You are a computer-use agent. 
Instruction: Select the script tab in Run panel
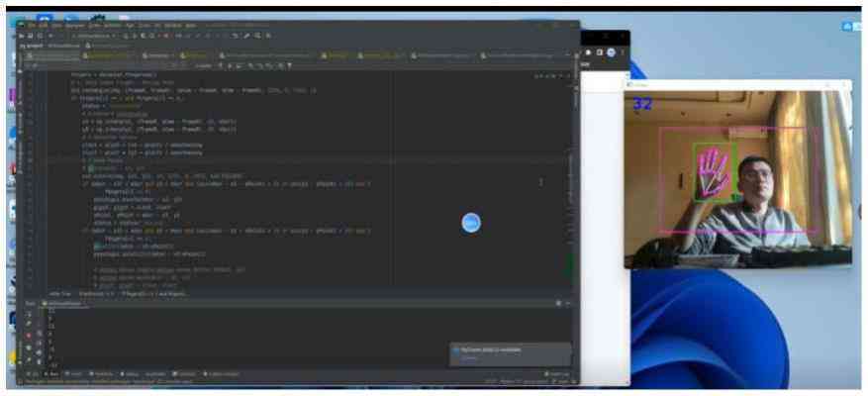[x=62, y=304]
